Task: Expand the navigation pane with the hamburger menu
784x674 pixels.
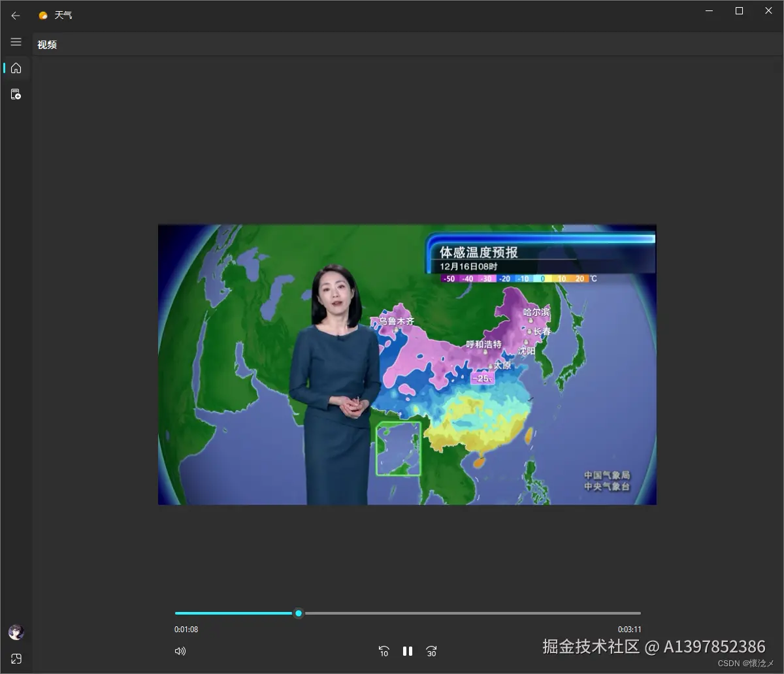Action: click(16, 42)
